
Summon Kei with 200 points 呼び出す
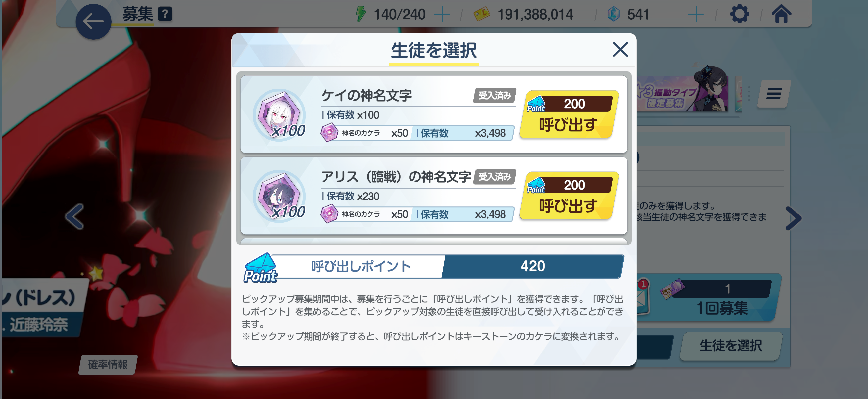click(x=569, y=114)
